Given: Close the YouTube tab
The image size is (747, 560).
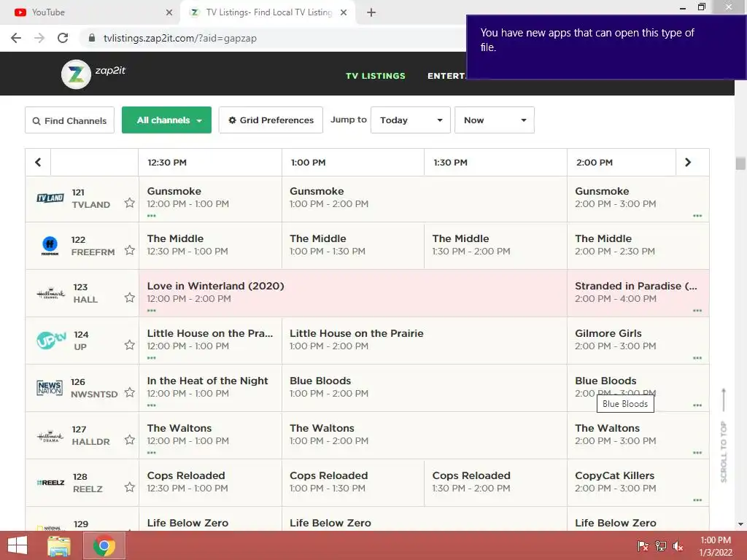Looking at the screenshot, I should click(169, 12).
